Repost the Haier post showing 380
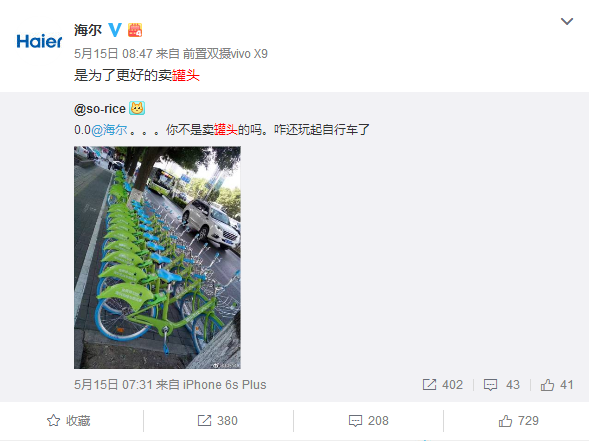 218,421
